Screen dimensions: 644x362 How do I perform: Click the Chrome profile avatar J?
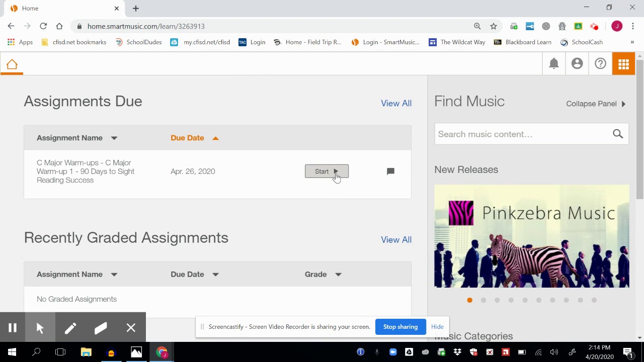pyautogui.click(x=617, y=26)
